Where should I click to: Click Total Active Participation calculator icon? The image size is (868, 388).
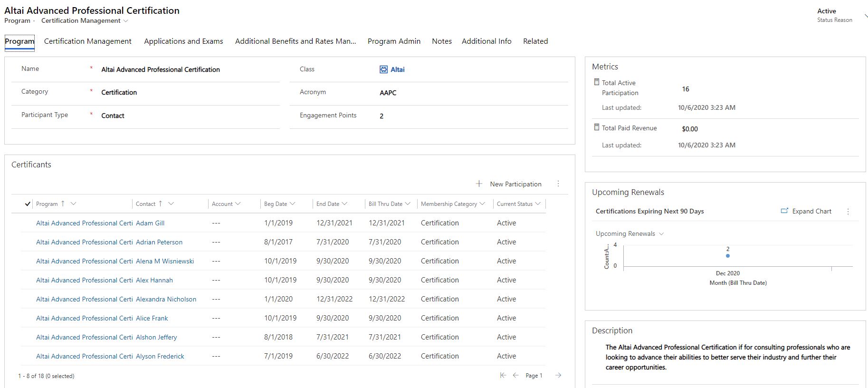click(x=597, y=82)
